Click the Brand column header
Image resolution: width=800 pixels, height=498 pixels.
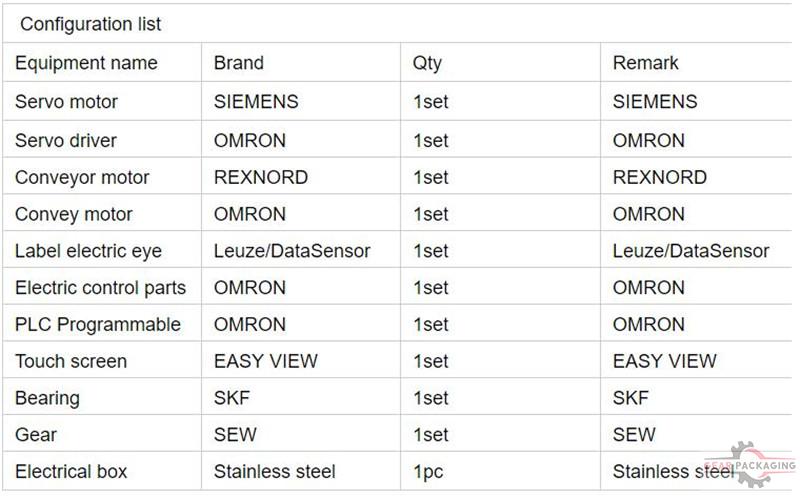pos(238,63)
